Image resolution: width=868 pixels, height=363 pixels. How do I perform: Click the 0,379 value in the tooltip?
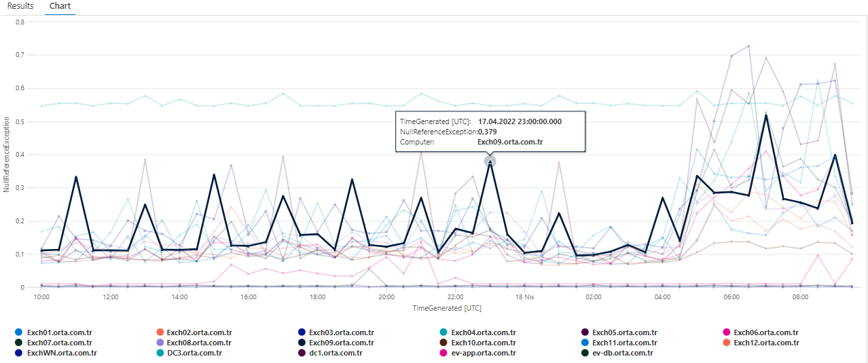[x=487, y=132]
